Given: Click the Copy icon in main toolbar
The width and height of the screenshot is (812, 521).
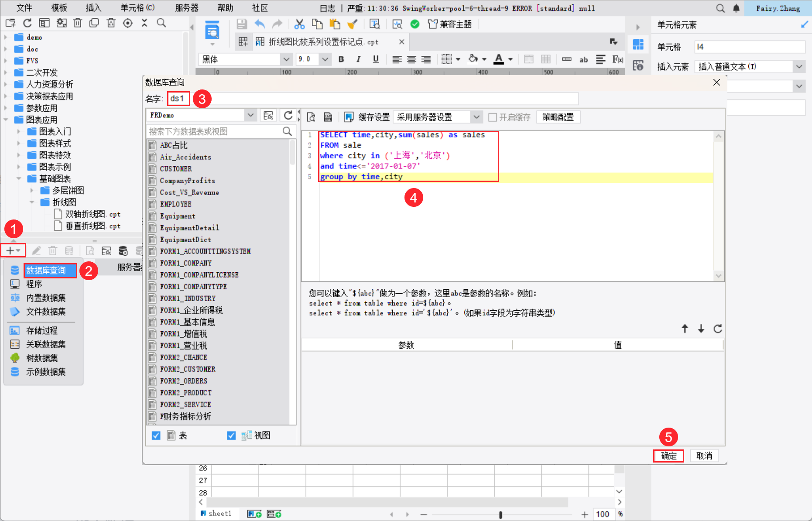Looking at the screenshot, I should tap(317, 24).
